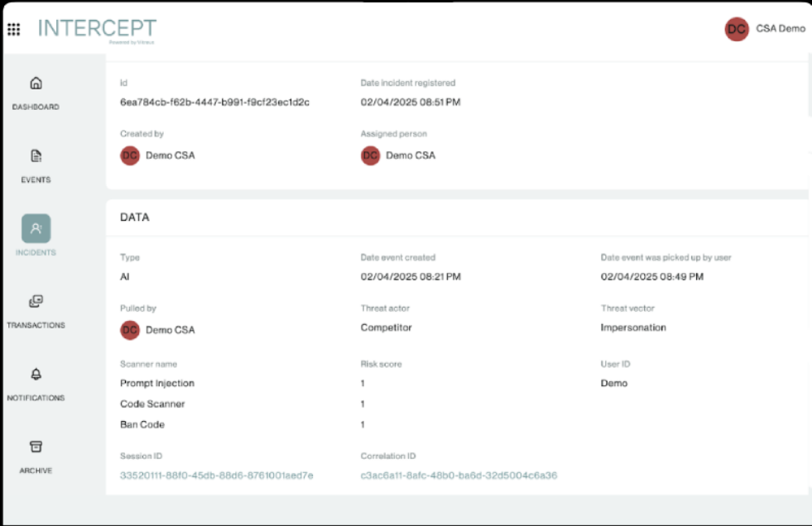Click the CSA Demo profile avatar
812x526 pixels.
click(736, 28)
